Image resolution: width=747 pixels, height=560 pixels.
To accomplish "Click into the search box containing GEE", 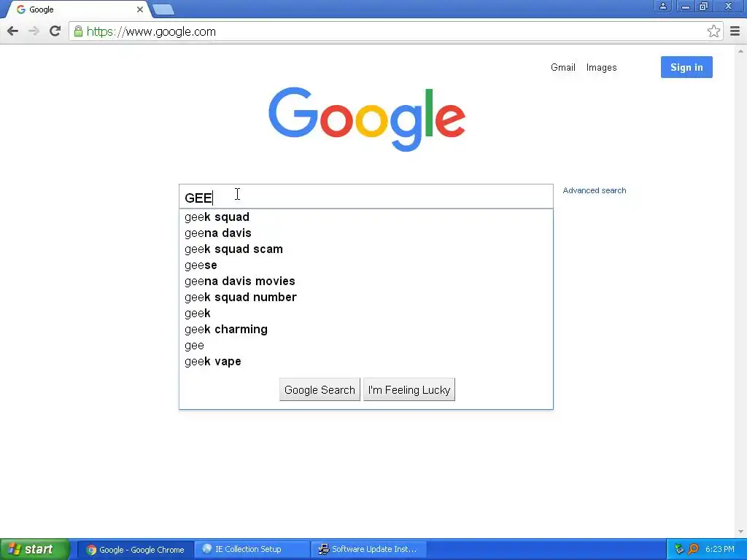I will [366, 197].
